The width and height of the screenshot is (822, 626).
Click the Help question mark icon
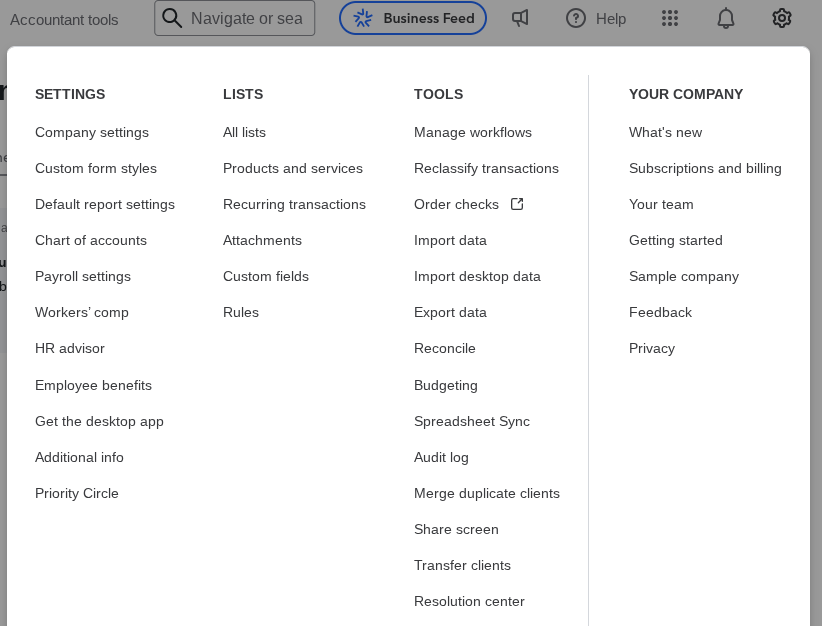575,18
